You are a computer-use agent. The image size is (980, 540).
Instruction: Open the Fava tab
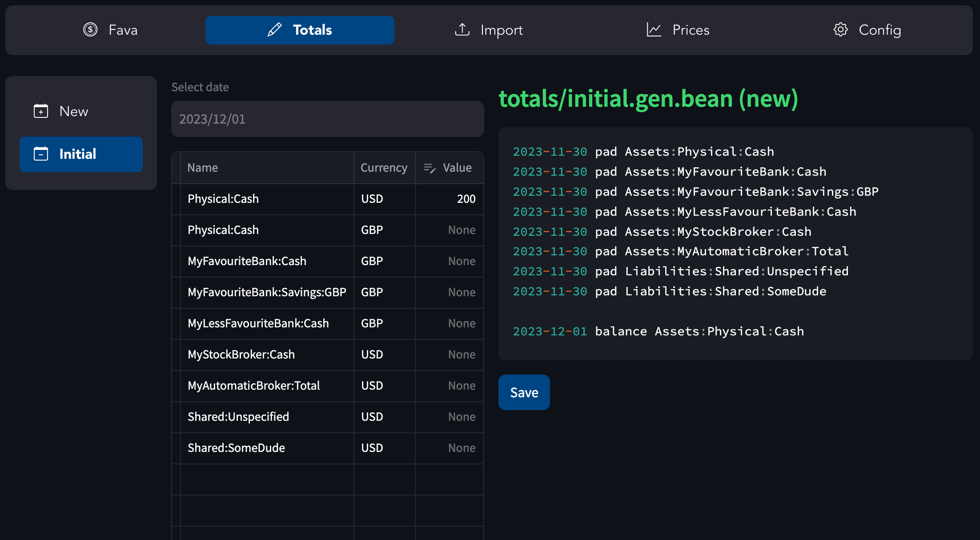point(111,30)
